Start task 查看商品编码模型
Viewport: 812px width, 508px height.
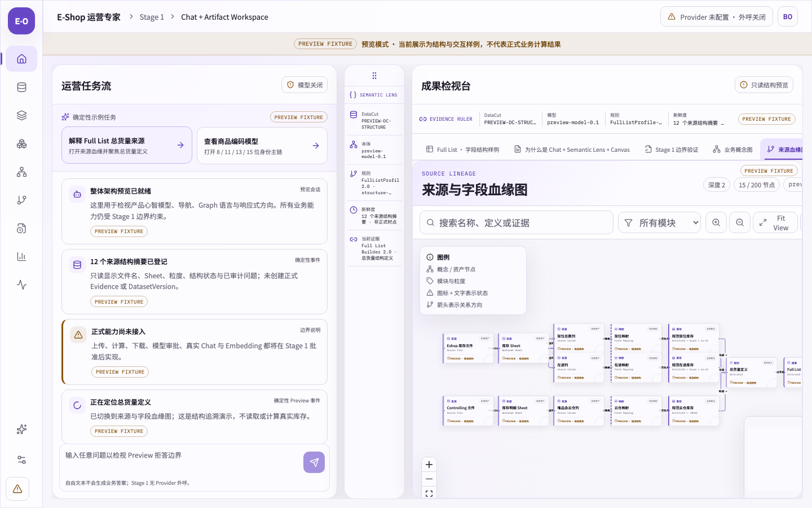[x=262, y=145]
